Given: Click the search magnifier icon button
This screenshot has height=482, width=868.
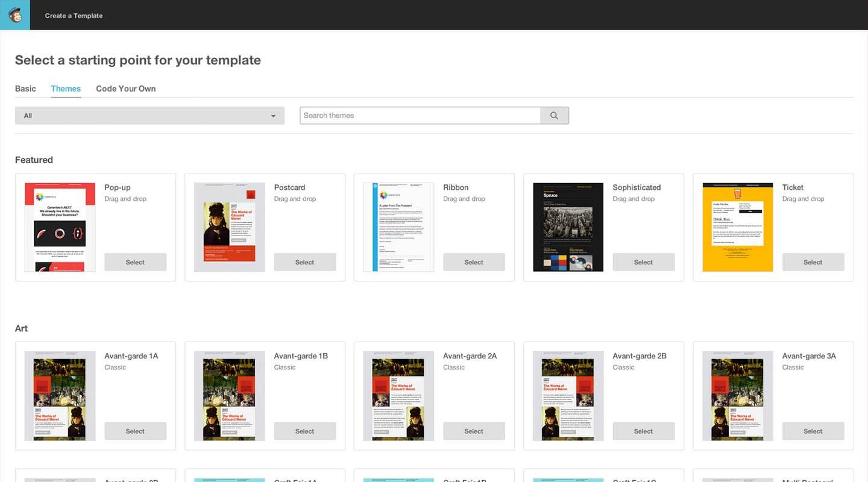Looking at the screenshot, I should pos(554,116).
